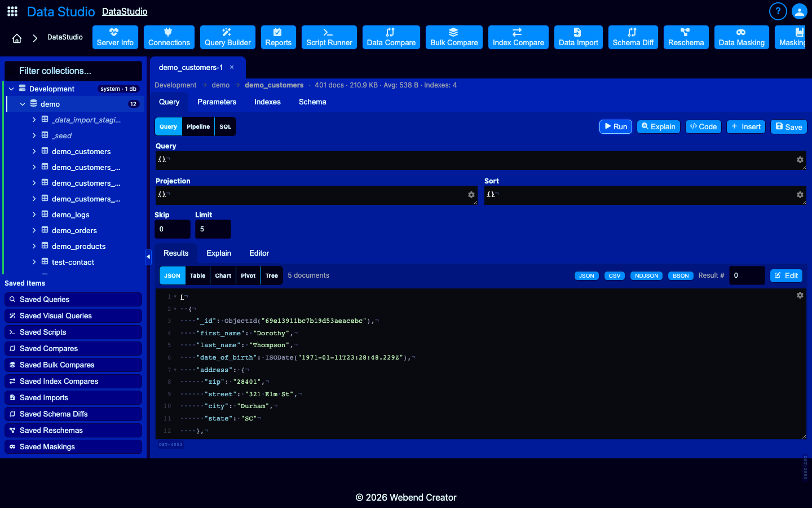Export results as NDJSON
The width and height of the screenshot is (812, 508).
point(646,275)
